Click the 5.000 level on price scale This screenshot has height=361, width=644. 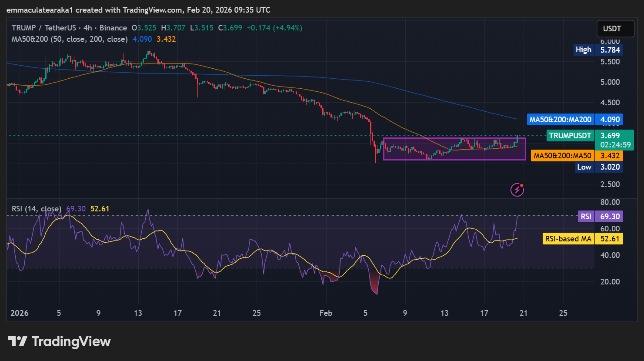tap(610, 82)
